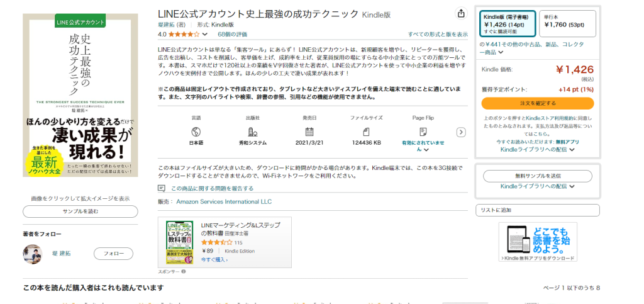
Task: Select the 単行本 format option
Action: (x=568, y=24)
